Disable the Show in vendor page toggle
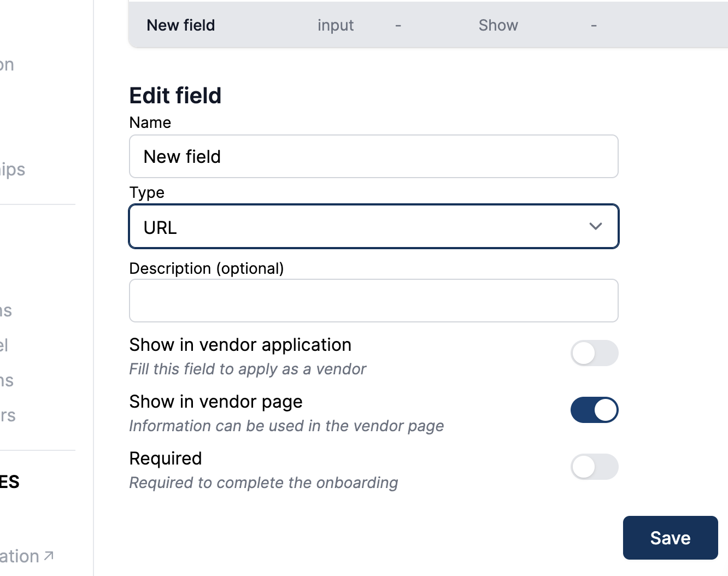The height and width of the screenshot is (576, 728). (x=595, y=410)
